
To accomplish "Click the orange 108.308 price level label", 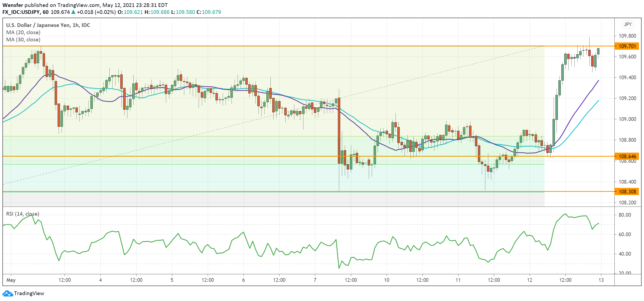I will pyautogui.click(x=627, y=192).
